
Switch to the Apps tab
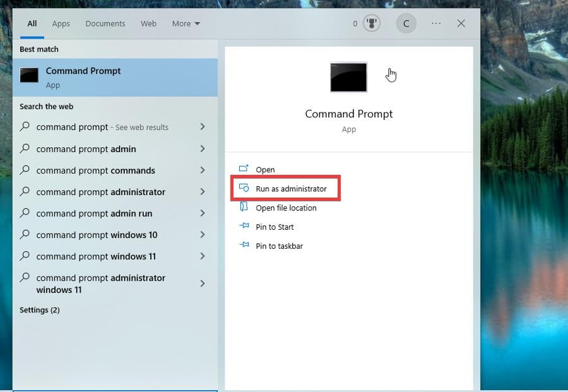tap(61, 24)
